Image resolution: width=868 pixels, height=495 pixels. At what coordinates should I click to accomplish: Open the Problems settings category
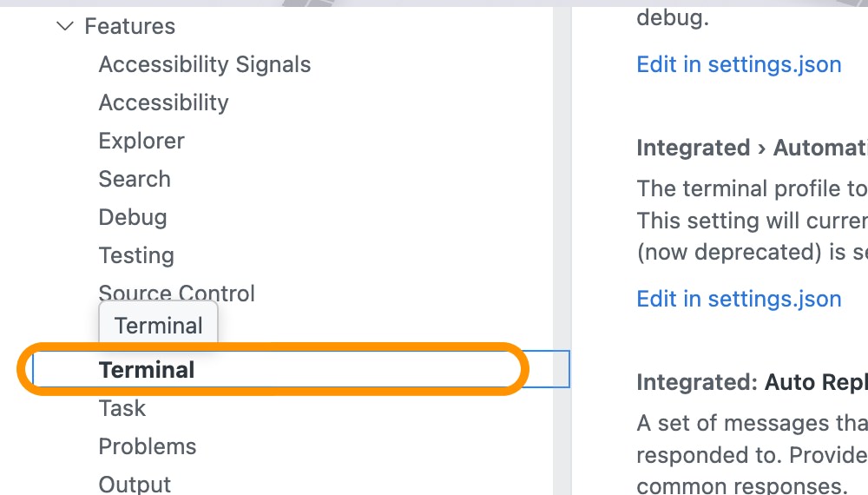coord(148,446)
